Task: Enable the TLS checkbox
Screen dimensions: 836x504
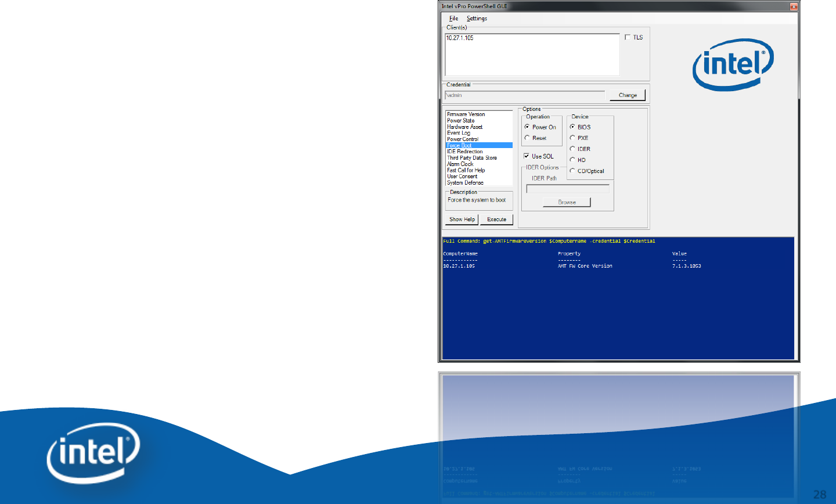Action: point(628,37)
